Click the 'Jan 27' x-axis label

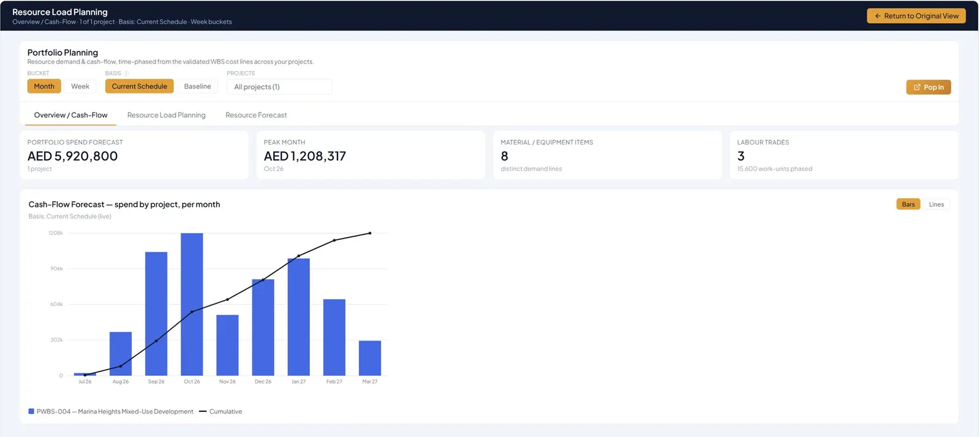point(298,381)
